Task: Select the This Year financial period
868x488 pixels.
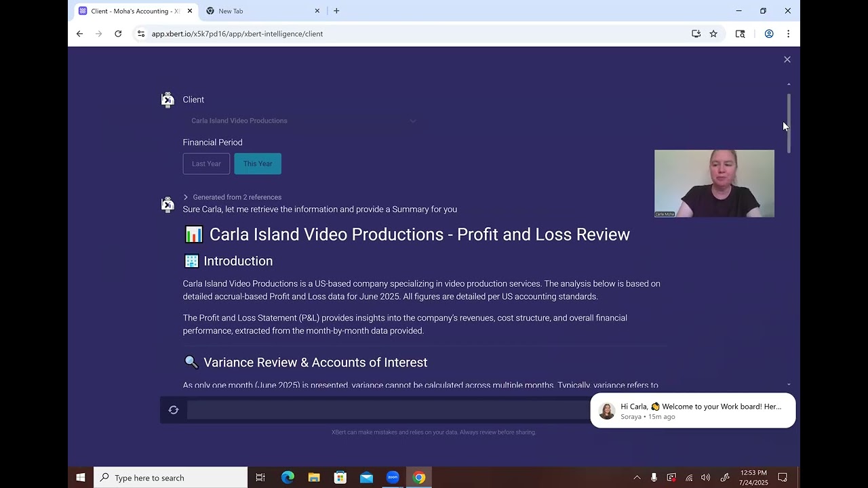Action: 258,163
